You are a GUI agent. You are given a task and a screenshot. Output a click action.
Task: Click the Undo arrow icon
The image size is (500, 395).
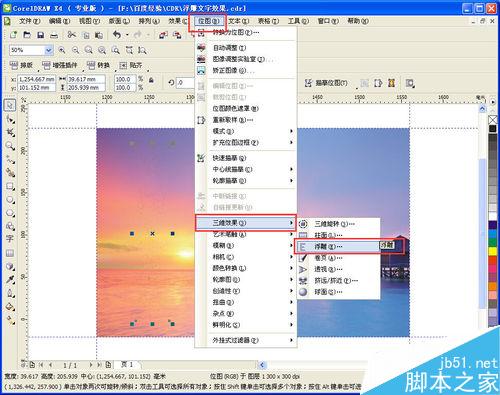point(117,34)
